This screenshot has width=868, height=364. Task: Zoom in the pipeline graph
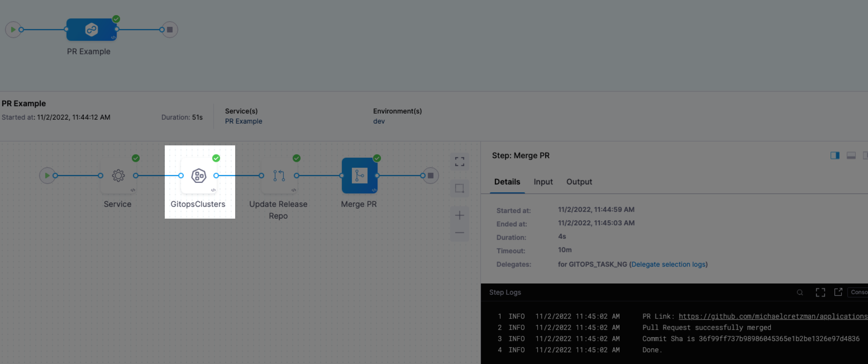tap(459, 215)
